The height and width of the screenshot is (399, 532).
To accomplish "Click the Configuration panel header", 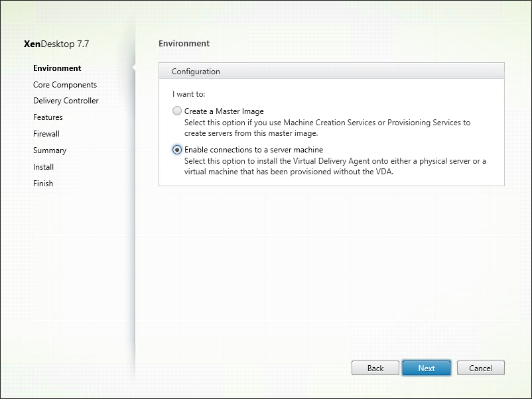I will point(332,71).
